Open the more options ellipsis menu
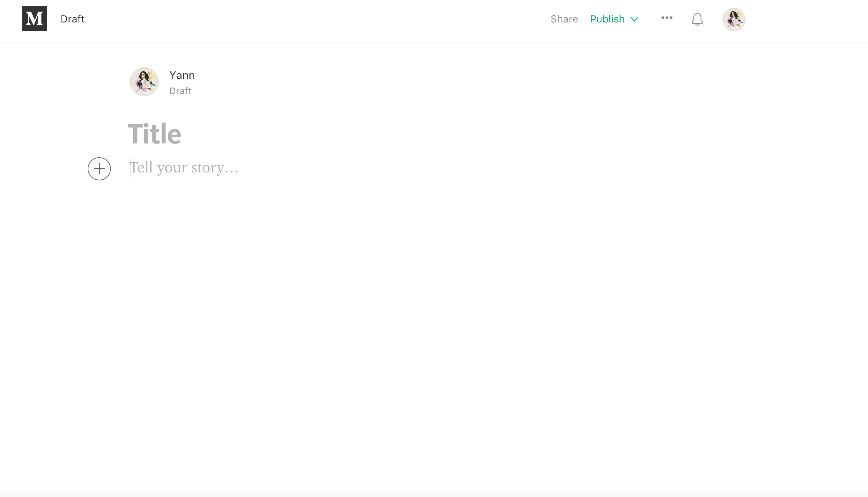 (667, 18)
